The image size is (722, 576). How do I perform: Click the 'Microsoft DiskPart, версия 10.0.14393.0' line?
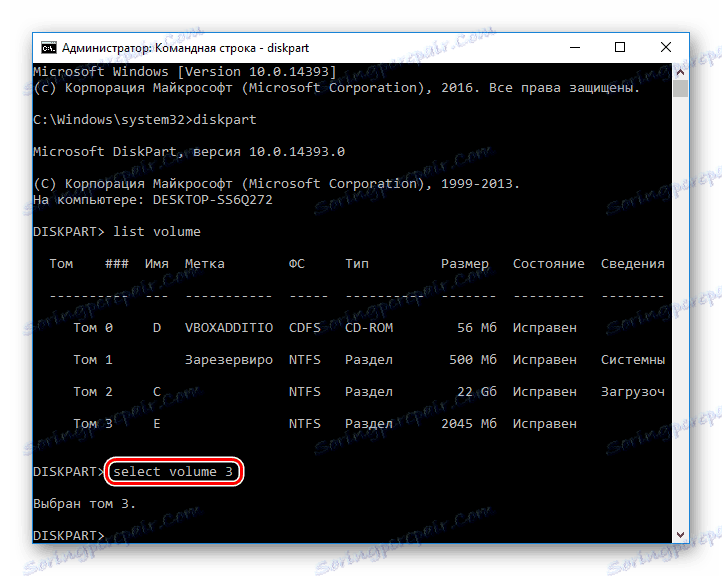click(189, 152)
